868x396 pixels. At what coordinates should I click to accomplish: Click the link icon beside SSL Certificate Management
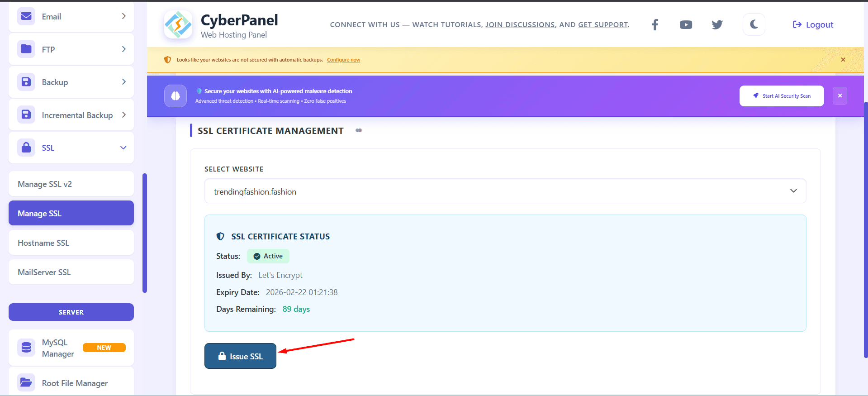(x=359, y=131)
